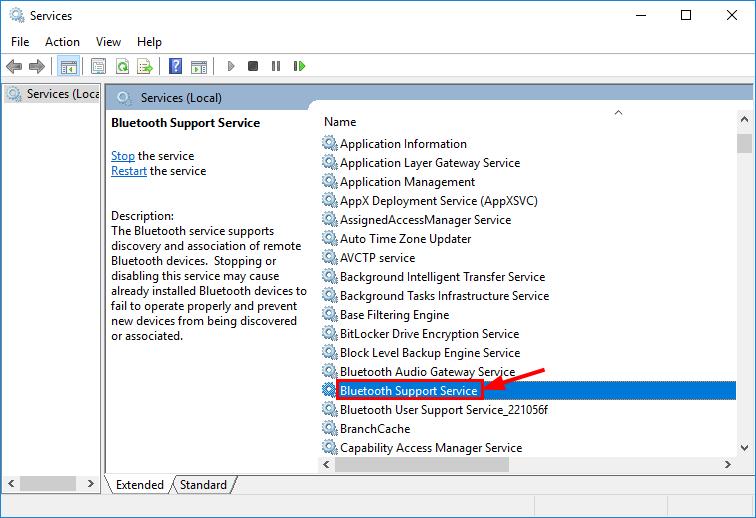Select gear icon of Application Management
Screen dimensions: 756x518
pyautogui.click(x=330, y=181)
